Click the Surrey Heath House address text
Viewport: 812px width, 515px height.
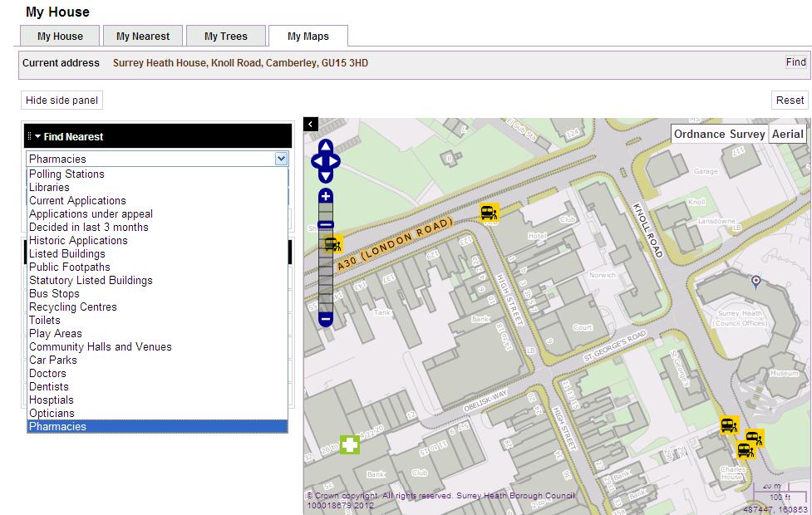pyautogui.click(x=240, y=63)
